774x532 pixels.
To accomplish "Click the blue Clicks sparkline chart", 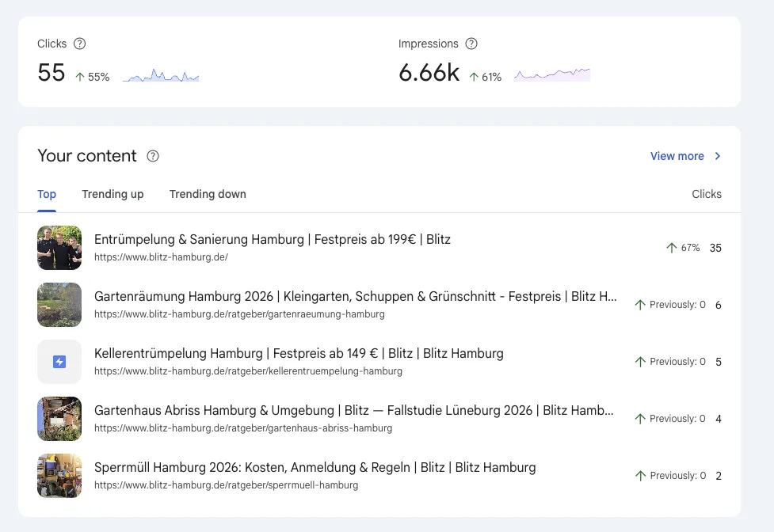I will coord(161,75).
